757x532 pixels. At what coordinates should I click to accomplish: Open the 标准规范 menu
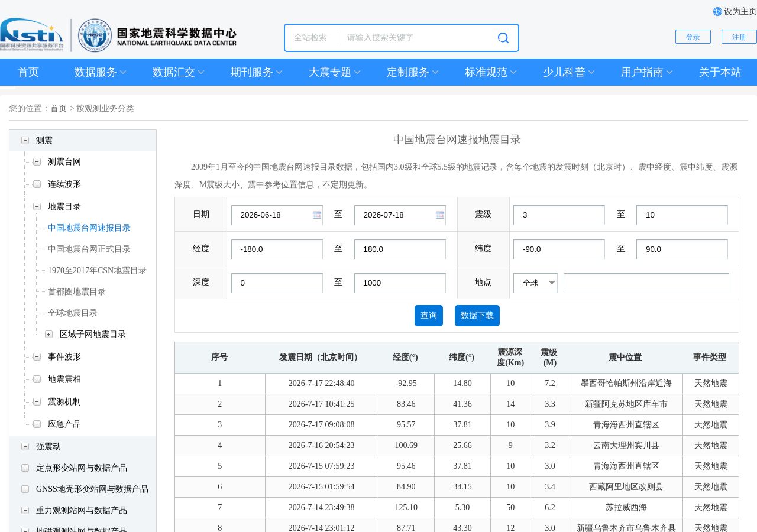pyautogui.click(x=490, y=72)
